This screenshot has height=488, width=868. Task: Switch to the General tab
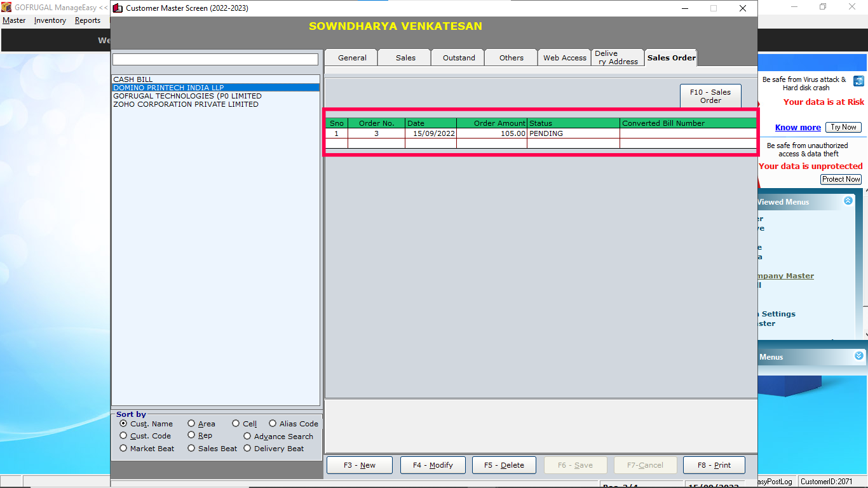(x=351, y=57)
